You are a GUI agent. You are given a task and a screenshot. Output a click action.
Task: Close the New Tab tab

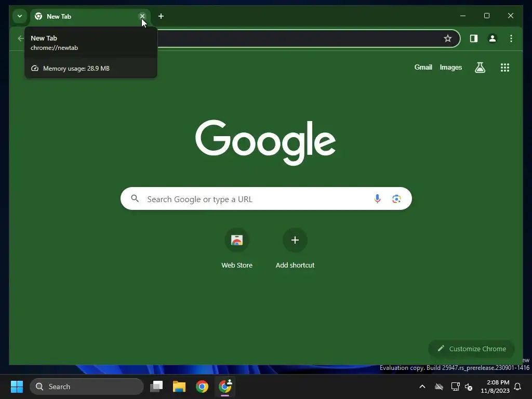pos(142,16)
